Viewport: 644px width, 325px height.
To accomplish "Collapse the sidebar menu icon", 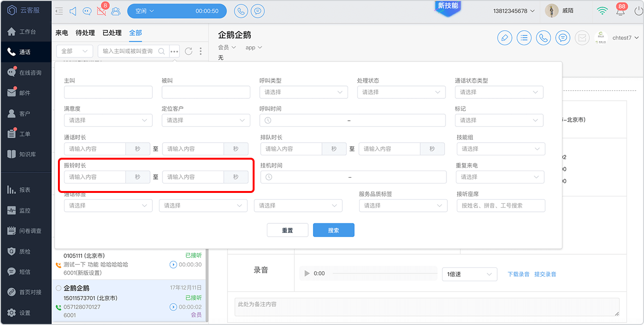I will coord(59,11).
